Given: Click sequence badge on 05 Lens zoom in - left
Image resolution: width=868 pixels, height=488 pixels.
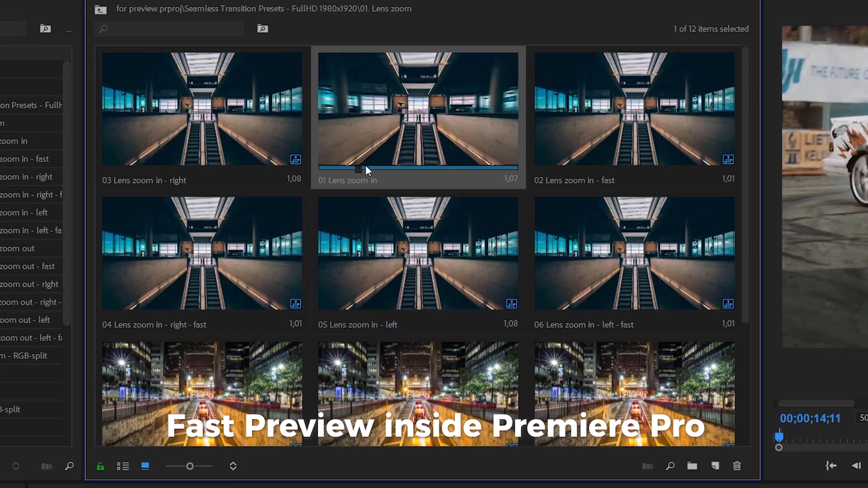Looking at the screenshot, I should pos(511,304).
